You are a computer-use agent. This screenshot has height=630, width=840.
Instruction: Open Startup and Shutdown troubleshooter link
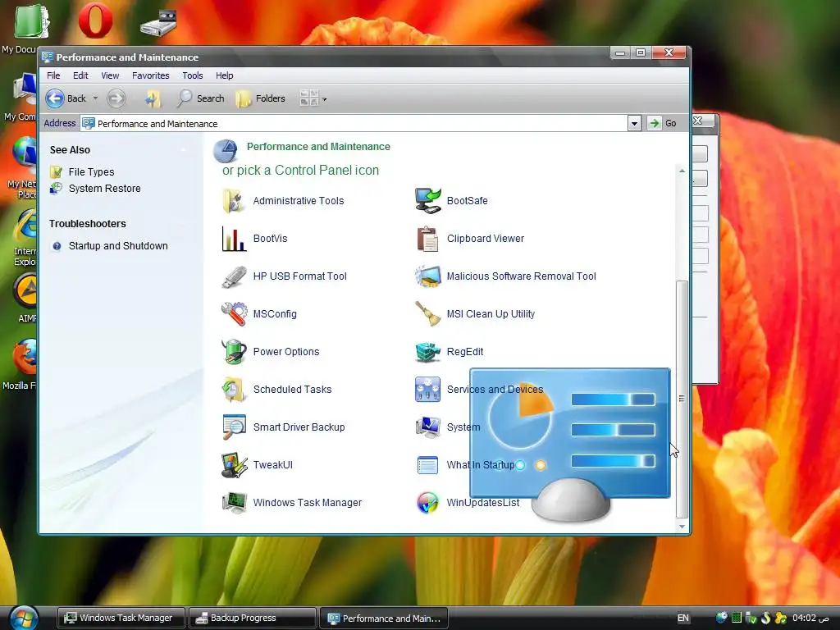tap(118, 246)
